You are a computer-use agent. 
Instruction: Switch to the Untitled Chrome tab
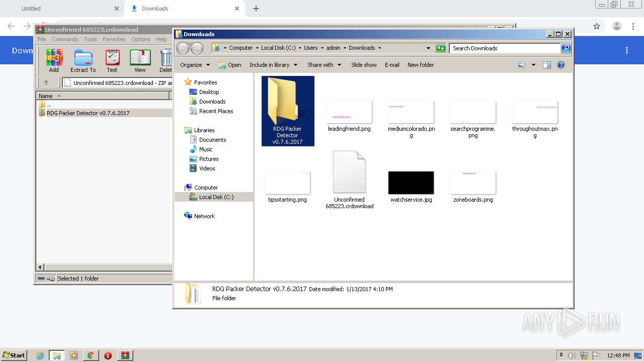63,9
